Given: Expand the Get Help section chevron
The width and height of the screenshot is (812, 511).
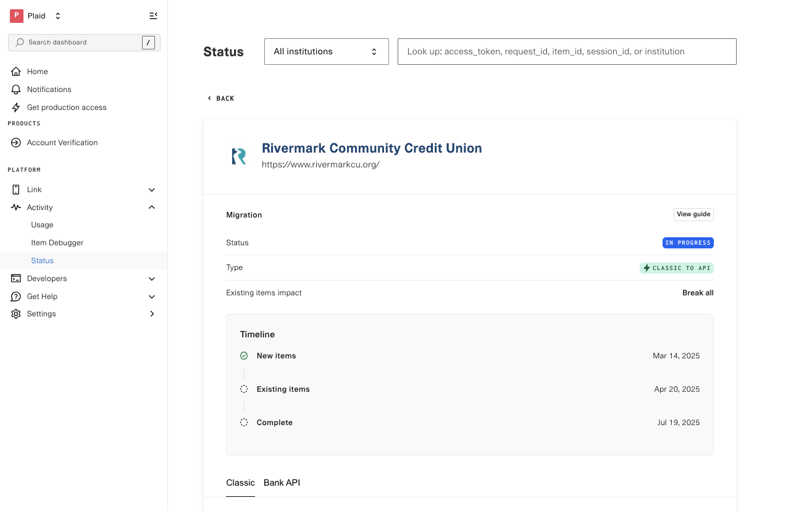Looking at the screenshot, I should (152, 297).
